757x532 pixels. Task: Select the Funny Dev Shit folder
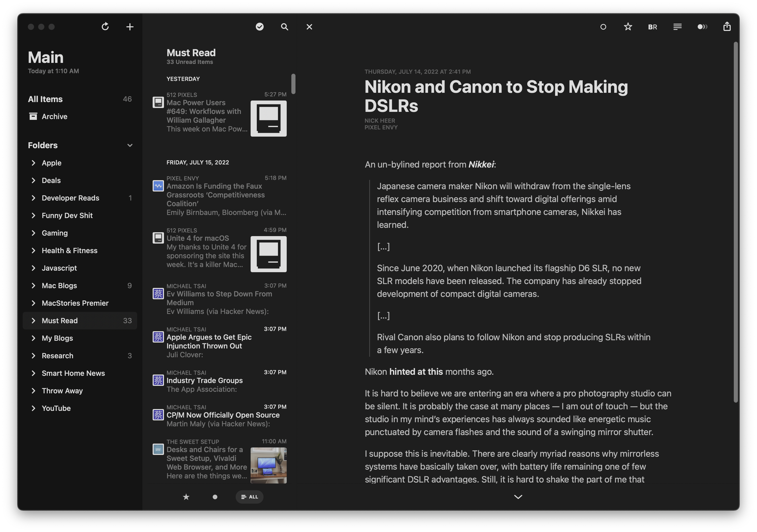coord(80,215)
